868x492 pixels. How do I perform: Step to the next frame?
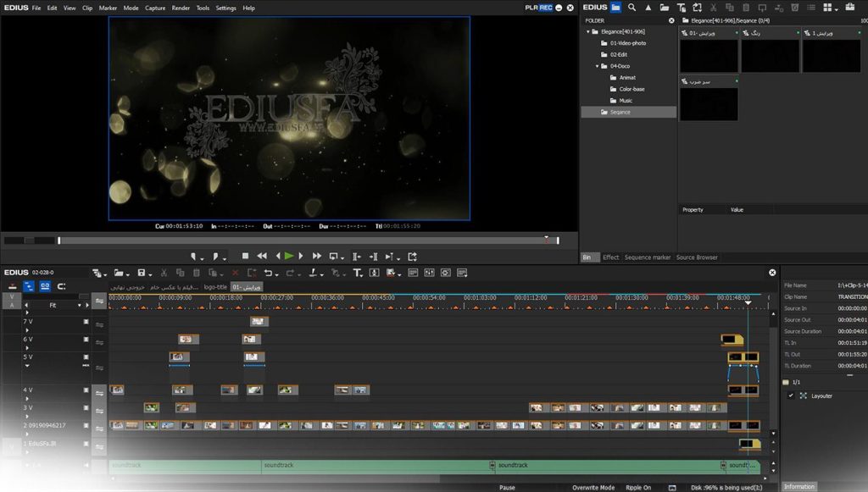tap(301, 256)
